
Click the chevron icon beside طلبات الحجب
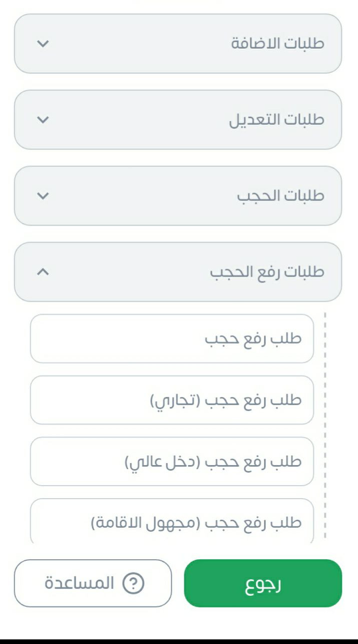pos(44,196)
